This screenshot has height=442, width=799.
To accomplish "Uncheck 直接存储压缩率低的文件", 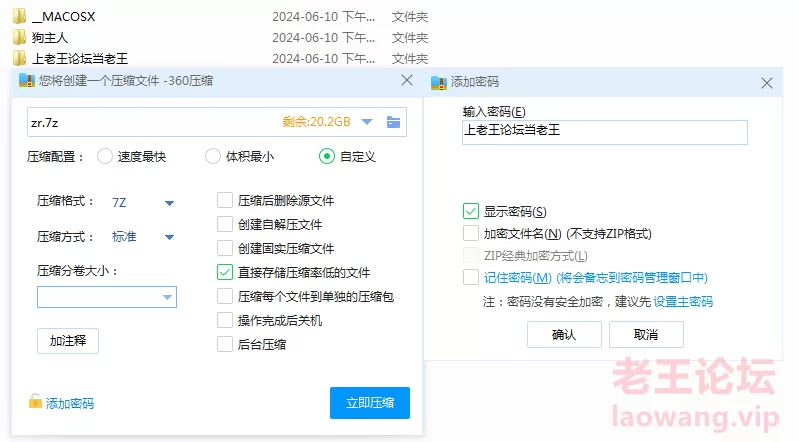I will [x=225, y=272].
